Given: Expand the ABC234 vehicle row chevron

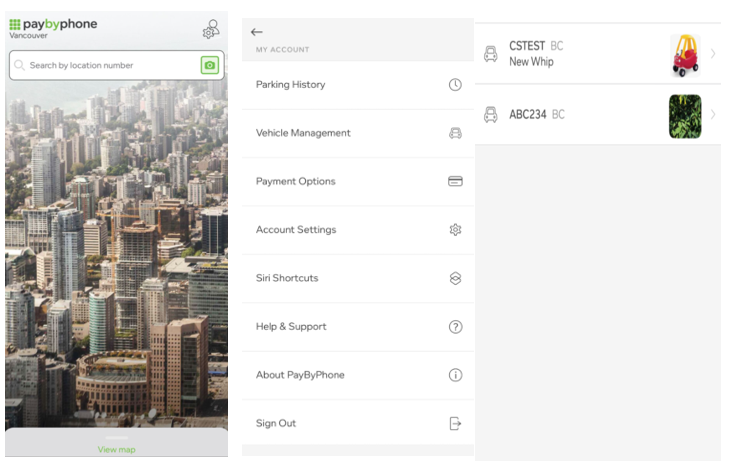Looking at the screenshot, I should [x=712, y=114].
